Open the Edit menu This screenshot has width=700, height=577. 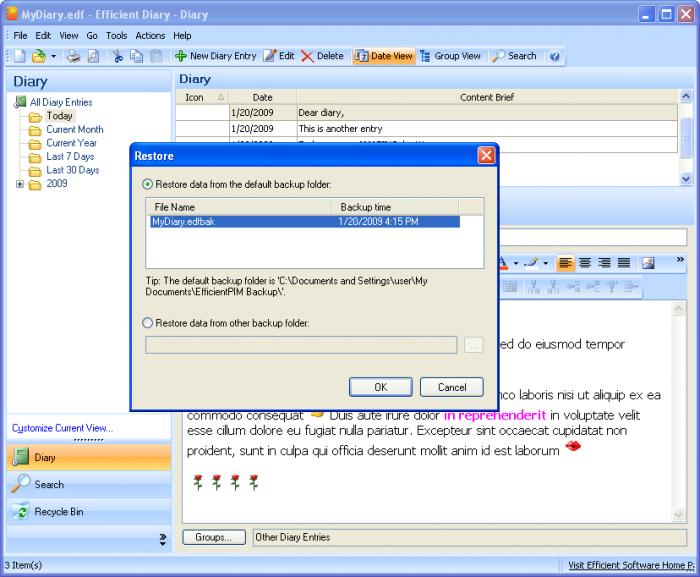[43, 36]
